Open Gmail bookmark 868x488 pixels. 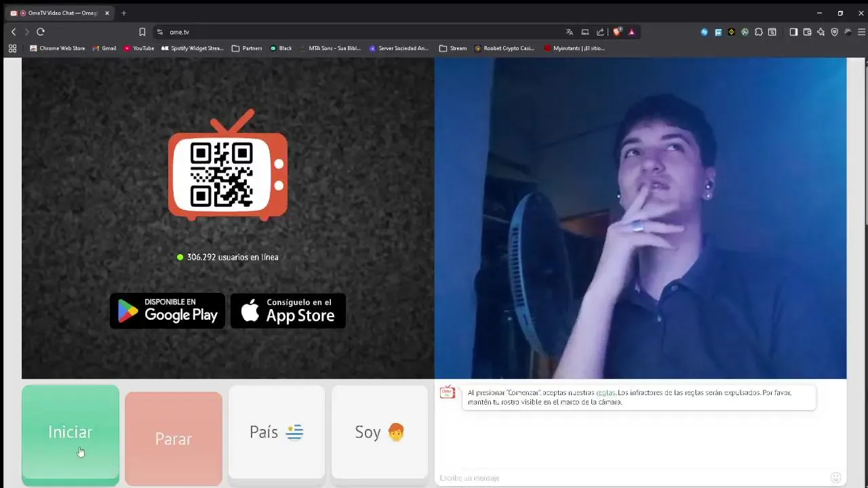[x=104, y=48]
